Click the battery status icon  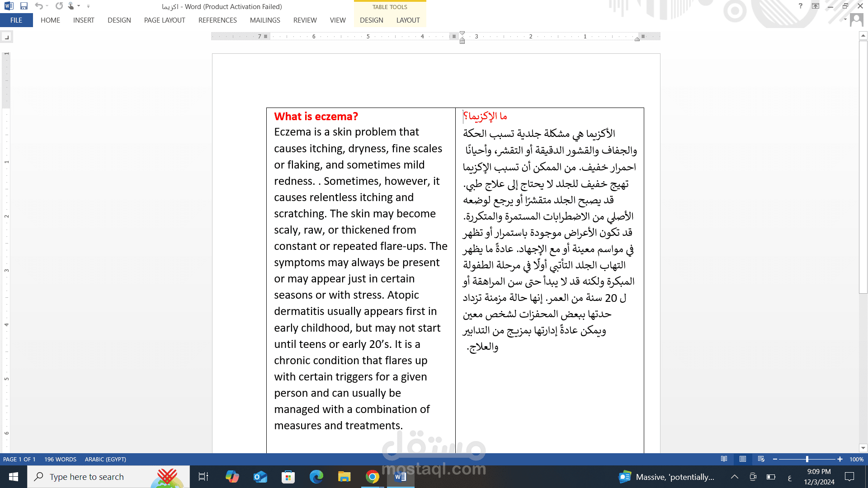(x=771, y=477)
